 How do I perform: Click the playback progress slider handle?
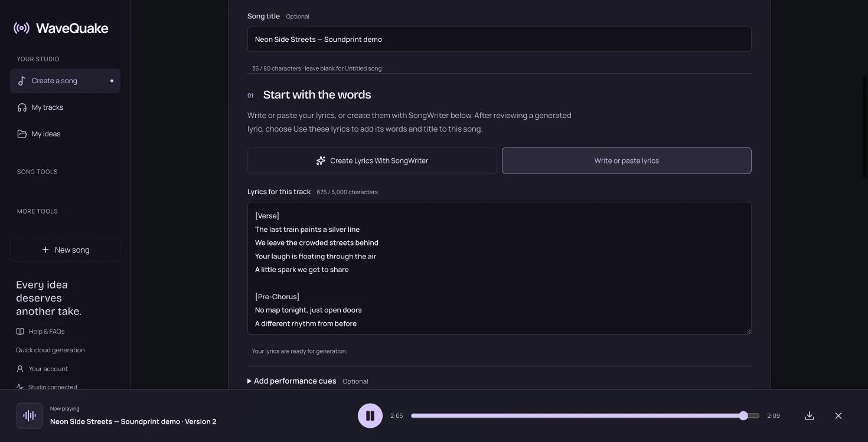(x=743, y=415)
